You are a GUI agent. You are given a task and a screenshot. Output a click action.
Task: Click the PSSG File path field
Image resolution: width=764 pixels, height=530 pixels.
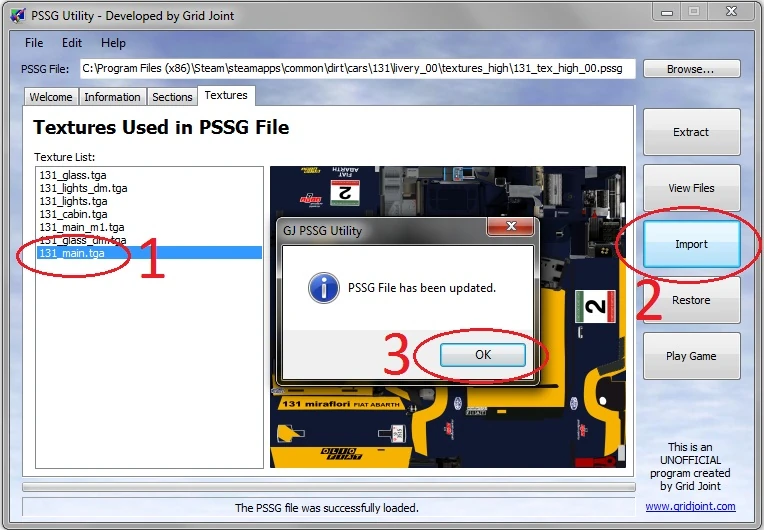pos(358,69)
